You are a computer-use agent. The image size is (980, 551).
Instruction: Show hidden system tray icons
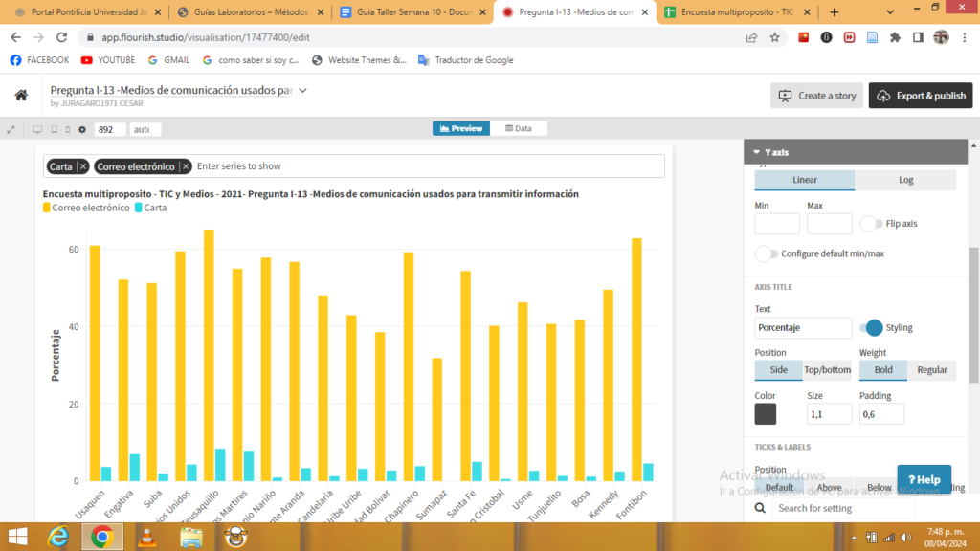[854, 538]
